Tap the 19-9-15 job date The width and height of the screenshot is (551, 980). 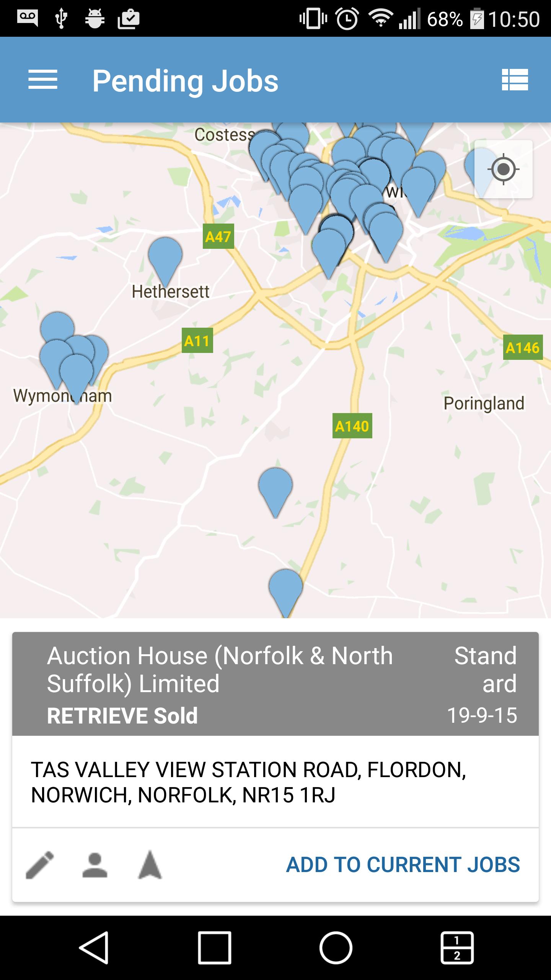[x=482, y=715]
